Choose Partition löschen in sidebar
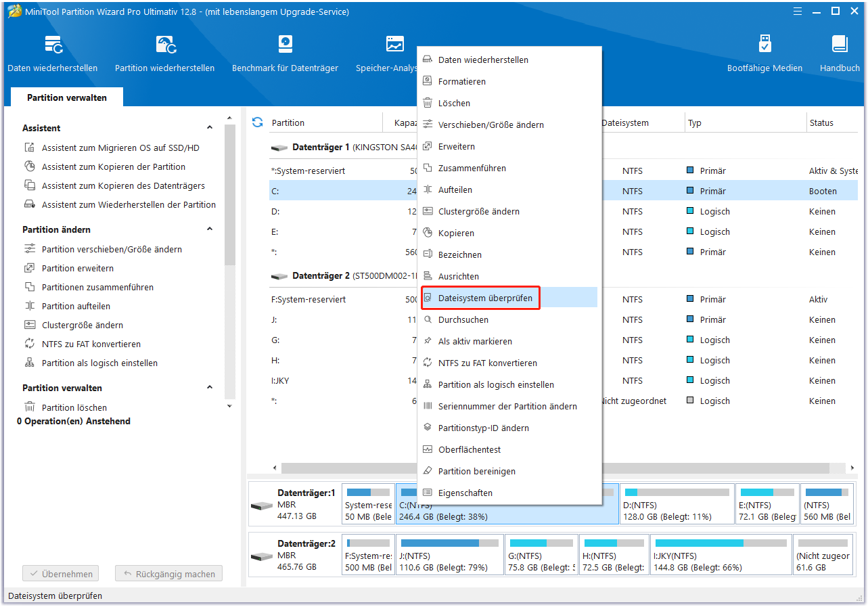Screen dimensions: 868x607 (x=66, y=407)
